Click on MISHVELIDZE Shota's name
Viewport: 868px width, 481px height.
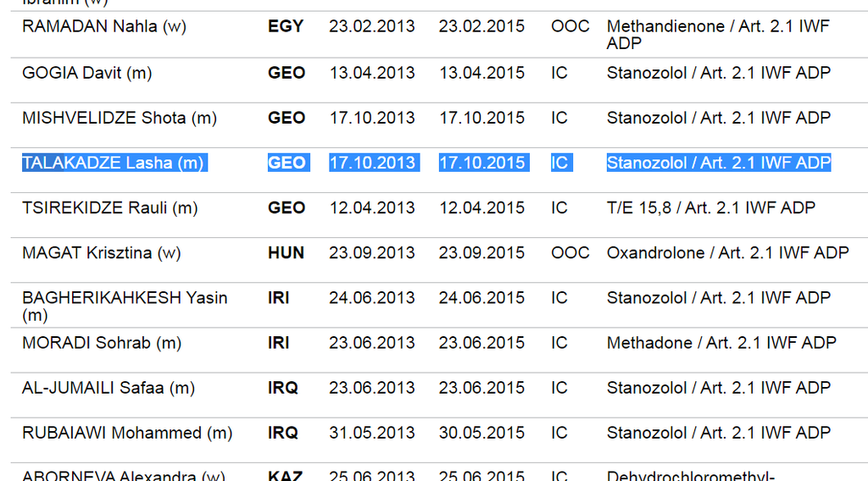[119, 118]
